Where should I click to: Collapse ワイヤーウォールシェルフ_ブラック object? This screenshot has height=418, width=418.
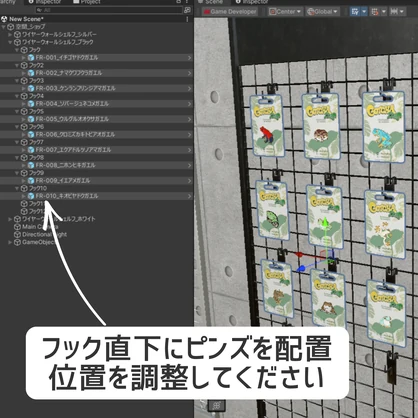click(10, 42)
